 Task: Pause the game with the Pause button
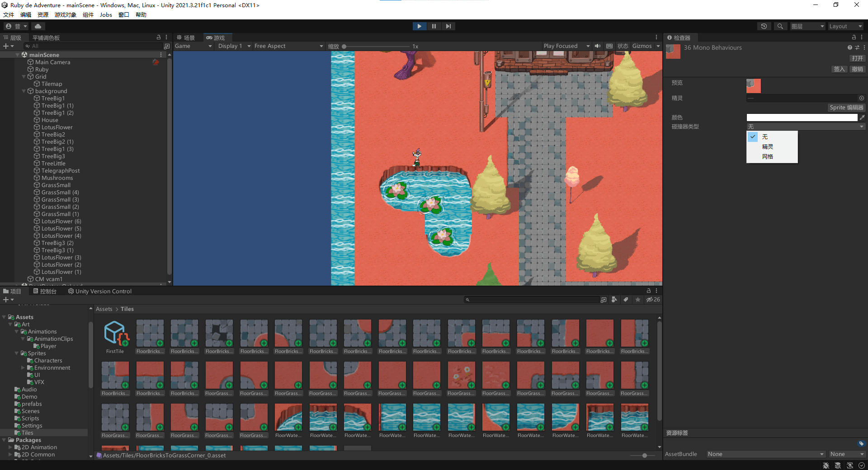[434, 26]
